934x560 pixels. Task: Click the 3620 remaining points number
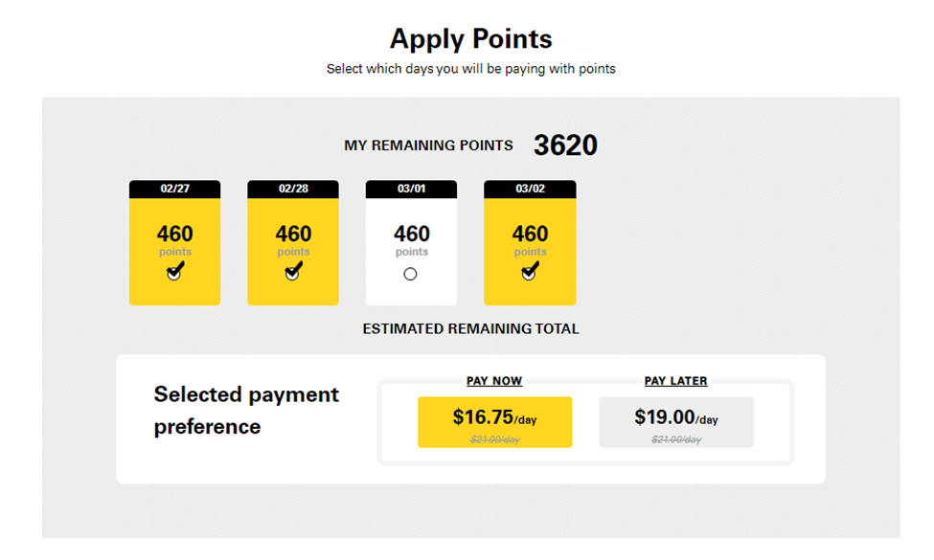[x=565, y=146]
